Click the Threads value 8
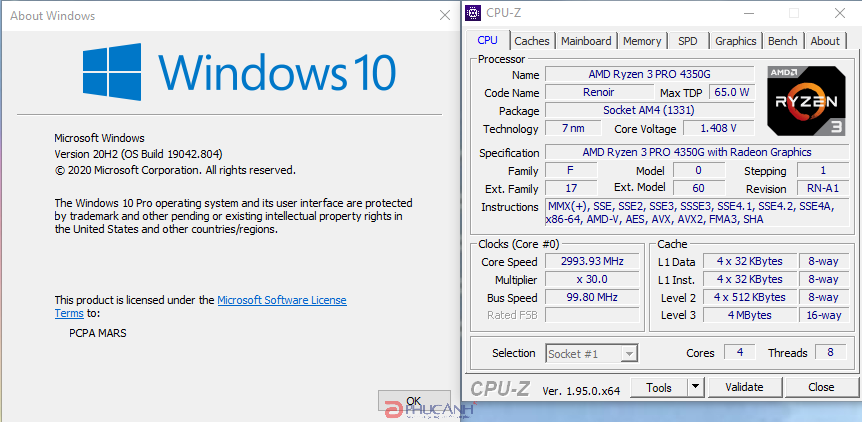 tap(831, 352)
